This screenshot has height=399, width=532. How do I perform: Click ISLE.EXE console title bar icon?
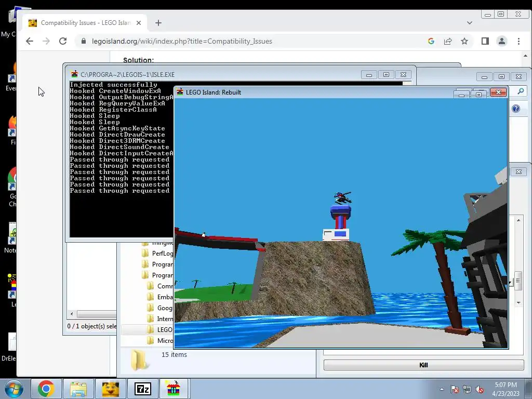coord(74,74)
